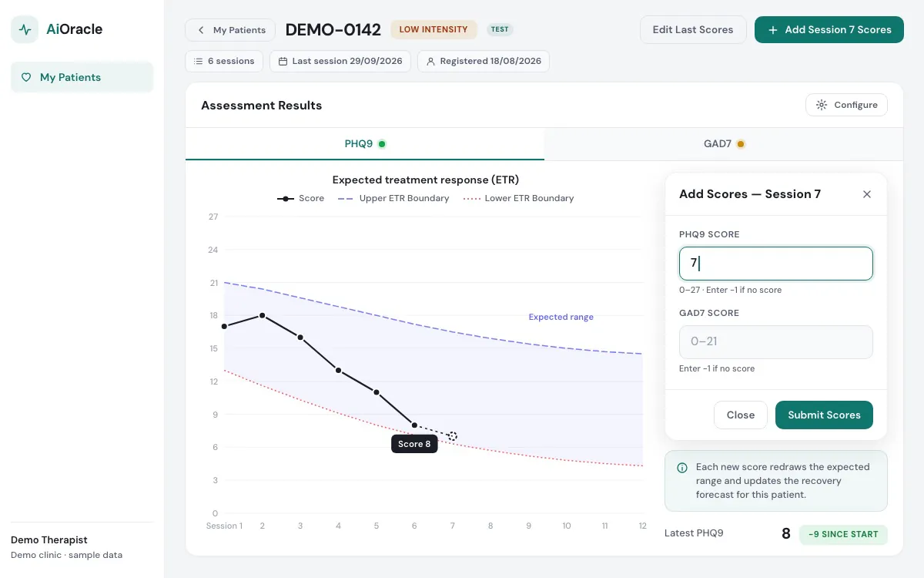Click the session 2 score point
This screenshot has height=578, width=924.
point(263,315)
